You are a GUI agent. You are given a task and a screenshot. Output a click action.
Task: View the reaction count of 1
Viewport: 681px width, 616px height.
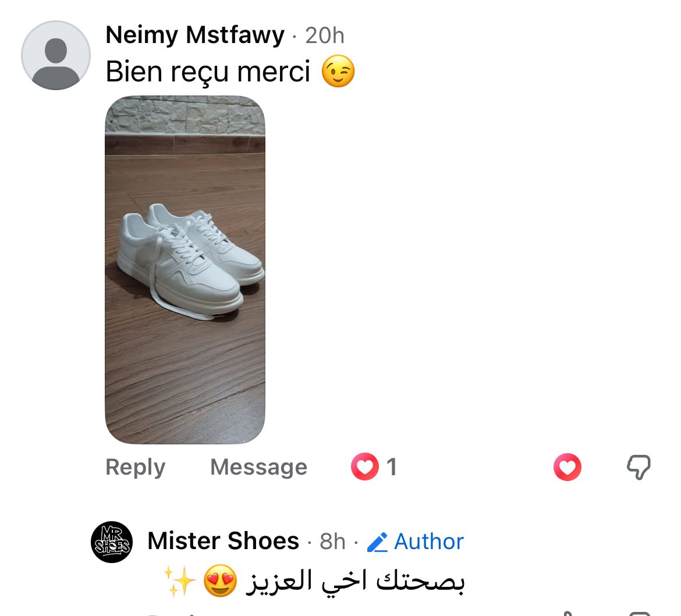point(392,467)
